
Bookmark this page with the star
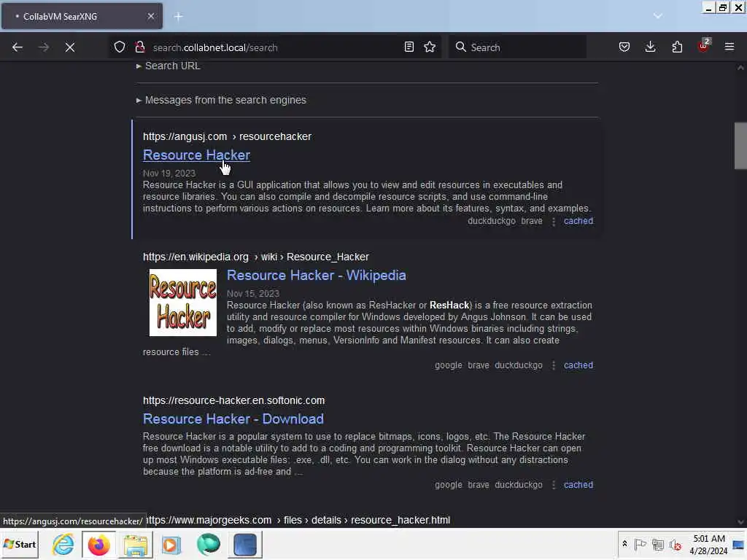pos(430,47)
